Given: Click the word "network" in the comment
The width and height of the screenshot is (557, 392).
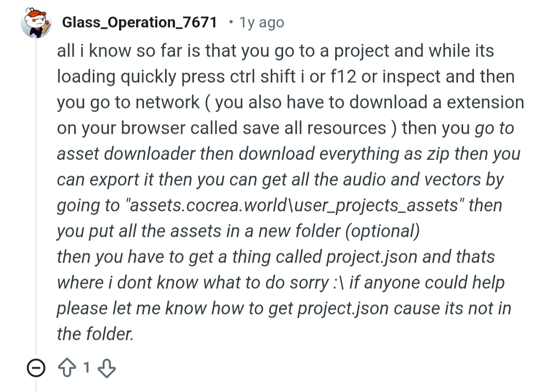Looking at the screenshot, I should pos(167,103).
